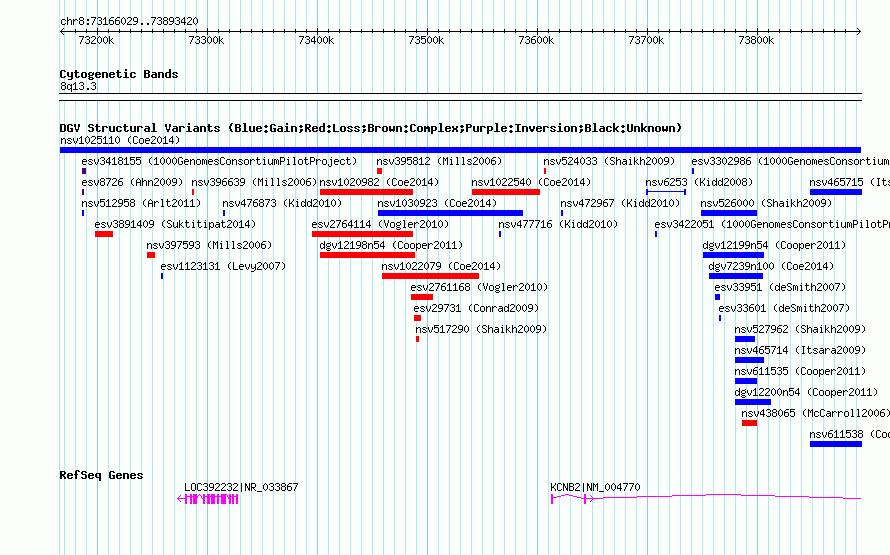Click red loss bar under nsv1020982
Viewport: 890px width, 555px height.
[x=366, y=192]
